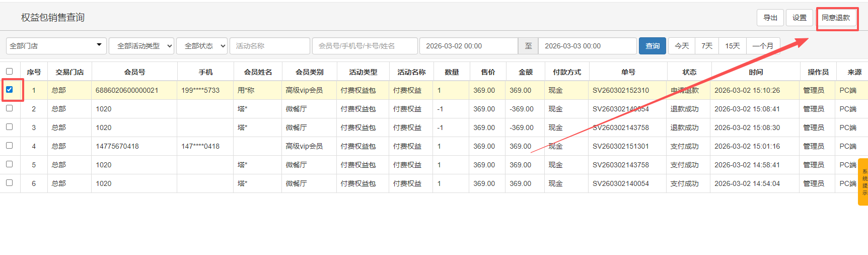Focus the 活动名称 input field

point(270,46)
